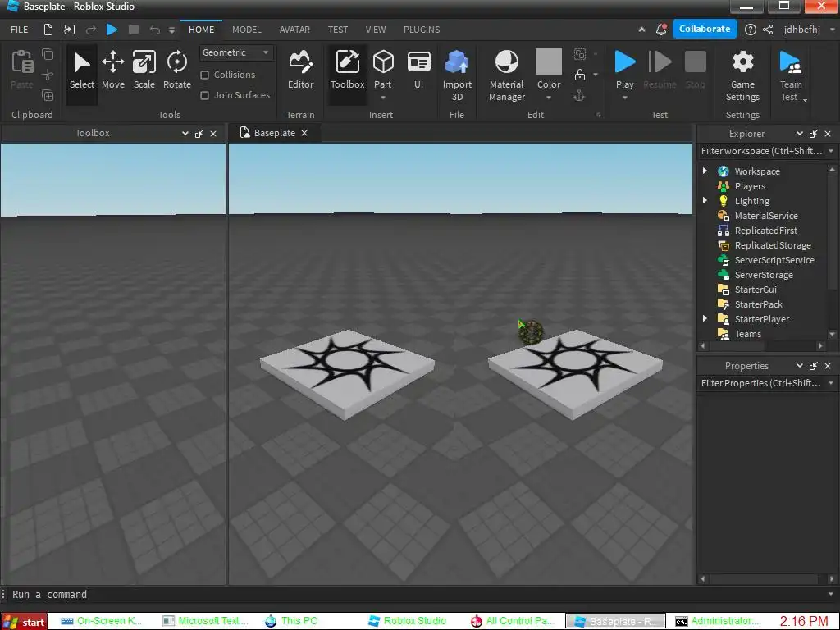
Task: Open This PC from the taskbar
Action: pyautogui.click(x=292, y=622)
